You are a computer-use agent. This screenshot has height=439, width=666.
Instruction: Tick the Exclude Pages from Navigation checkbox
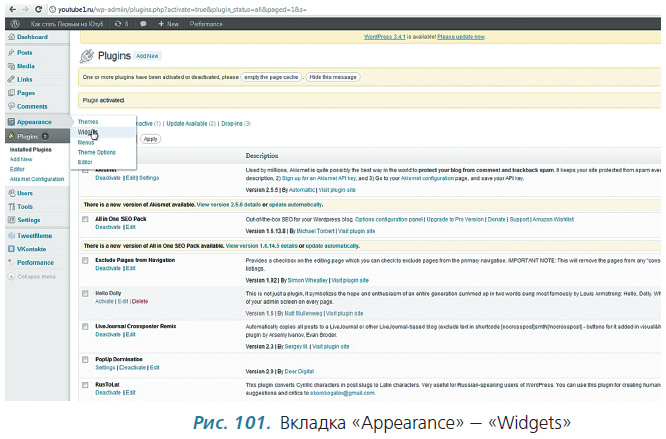pos(85,260)
